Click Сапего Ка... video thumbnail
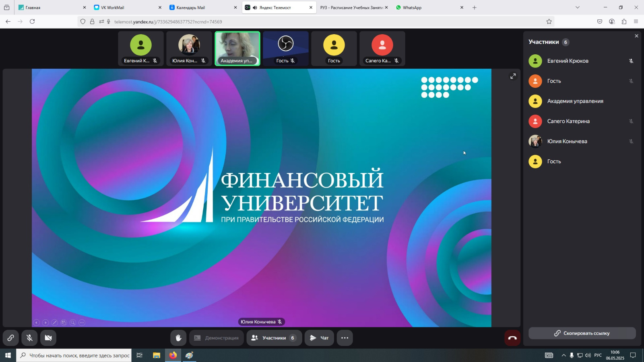This screenshot has width=644, height=362. pos(382,48)
